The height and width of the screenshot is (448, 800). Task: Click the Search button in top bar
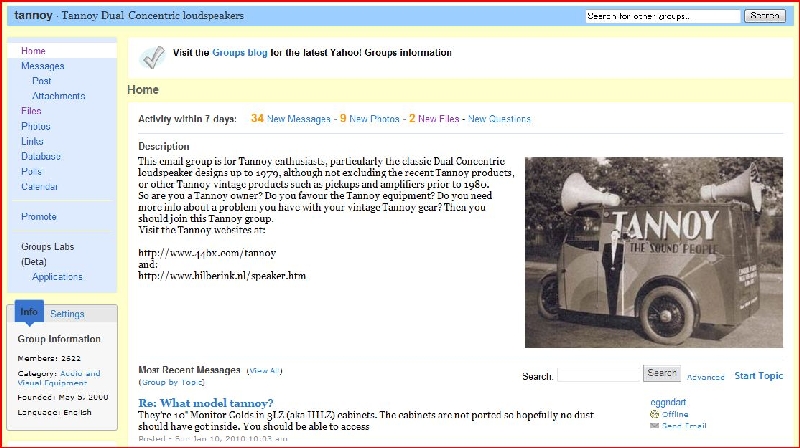click(764, 16)
